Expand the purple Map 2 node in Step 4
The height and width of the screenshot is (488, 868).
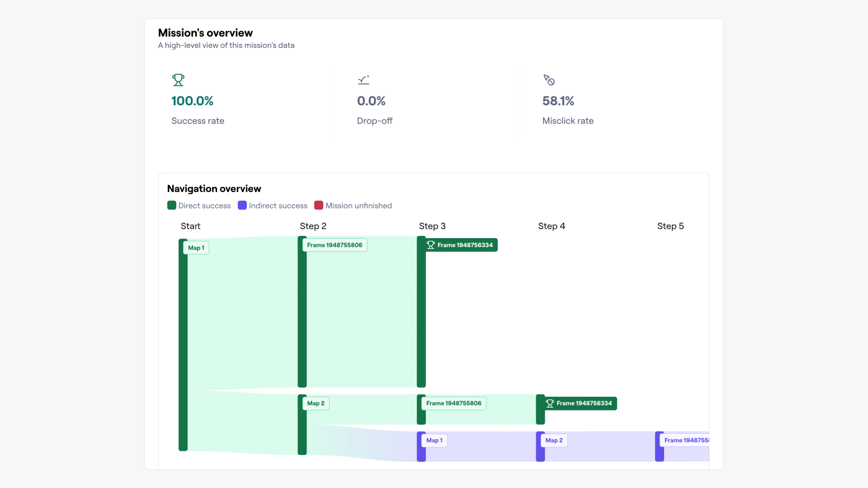point(554,440)
